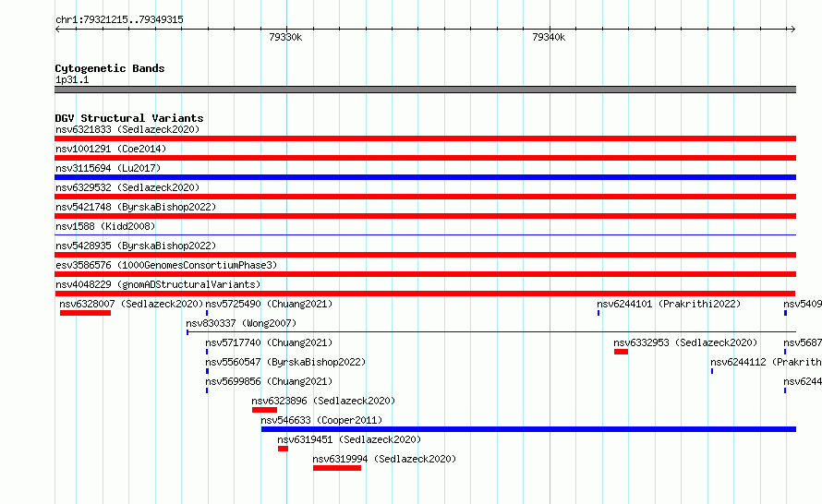
Task: Open the nsv6319994 (Sedlazeck2020) label
Action: (x=384, y=459)
